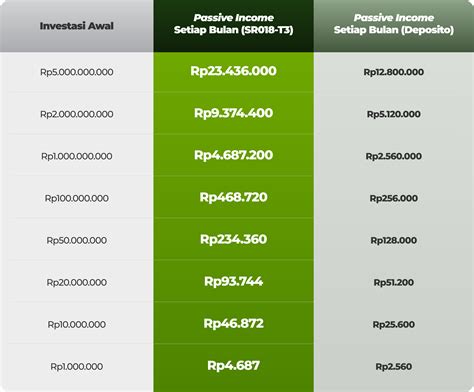This screenshot has width=474, height=392.
Task: Click the Rp5.000.000.000 investment cell
Action: [x=77, y=72]
